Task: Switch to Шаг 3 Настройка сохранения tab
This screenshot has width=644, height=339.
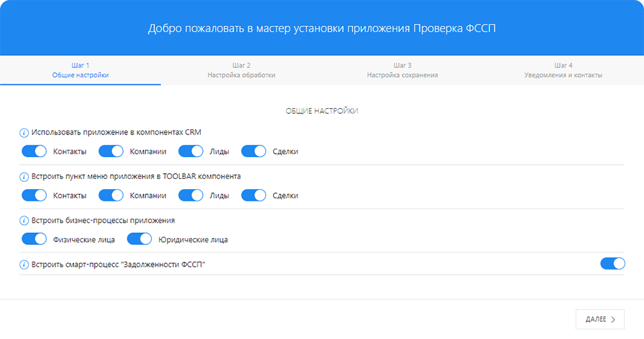Action: (402, 70)
